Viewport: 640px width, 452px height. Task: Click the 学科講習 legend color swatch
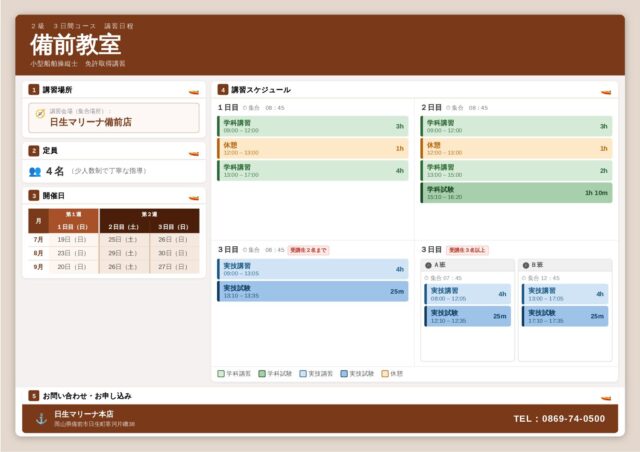221,374
